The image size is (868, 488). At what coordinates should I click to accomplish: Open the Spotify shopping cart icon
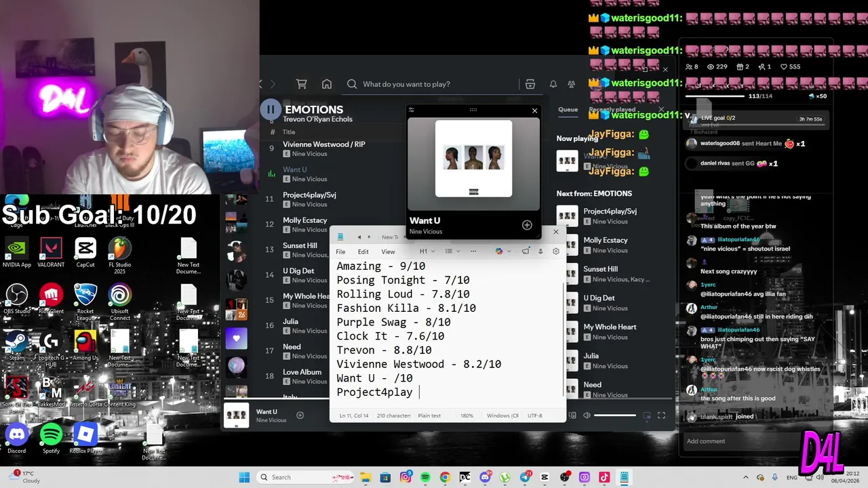coord(302,84)
